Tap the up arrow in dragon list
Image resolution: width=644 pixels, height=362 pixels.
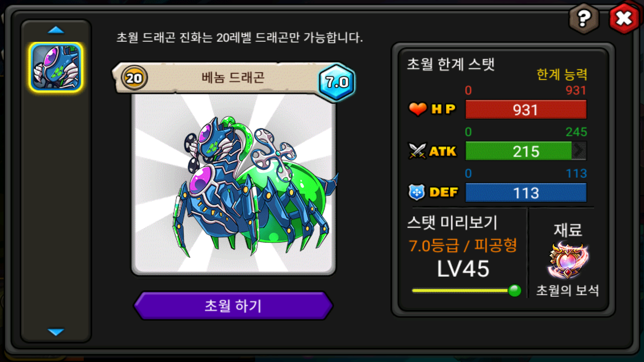[56, 30]
